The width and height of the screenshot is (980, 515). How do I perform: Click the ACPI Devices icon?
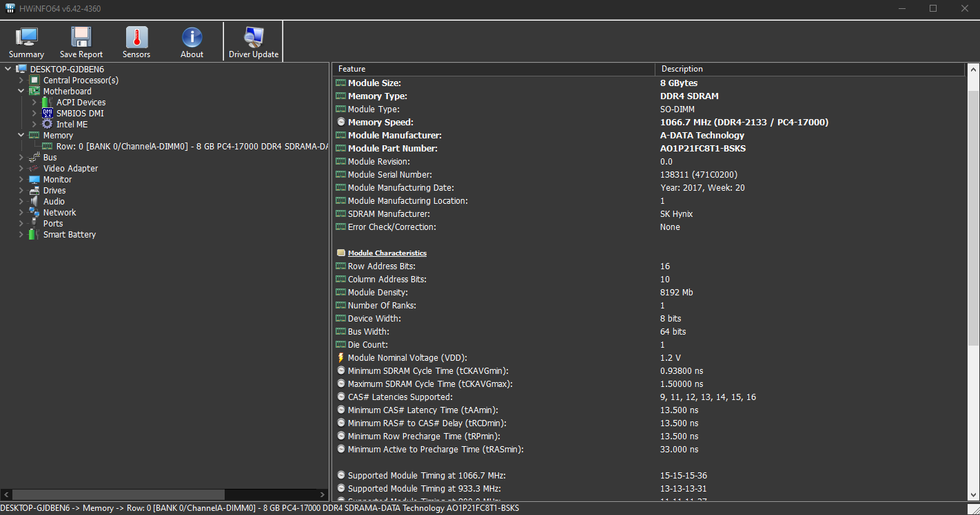(48, 102)
